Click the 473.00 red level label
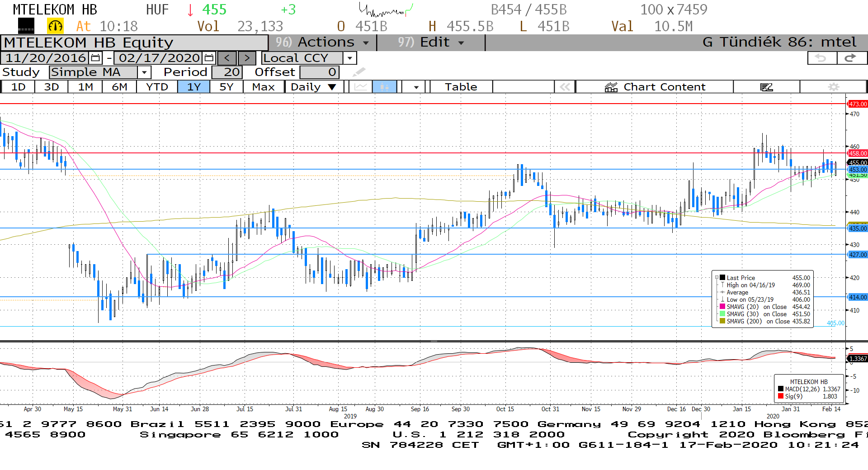This screenshot has width=868, height=470. tap(858, 104)
